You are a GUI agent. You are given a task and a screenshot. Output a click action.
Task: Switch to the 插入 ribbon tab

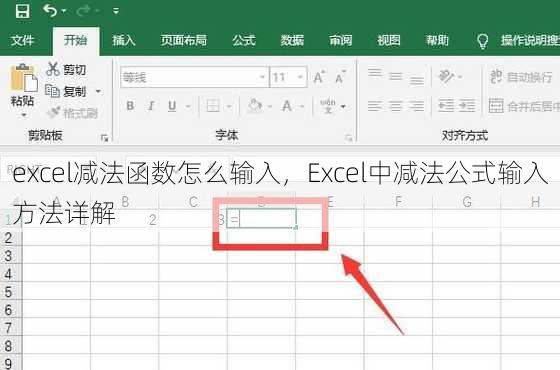(x=124, y=40)
